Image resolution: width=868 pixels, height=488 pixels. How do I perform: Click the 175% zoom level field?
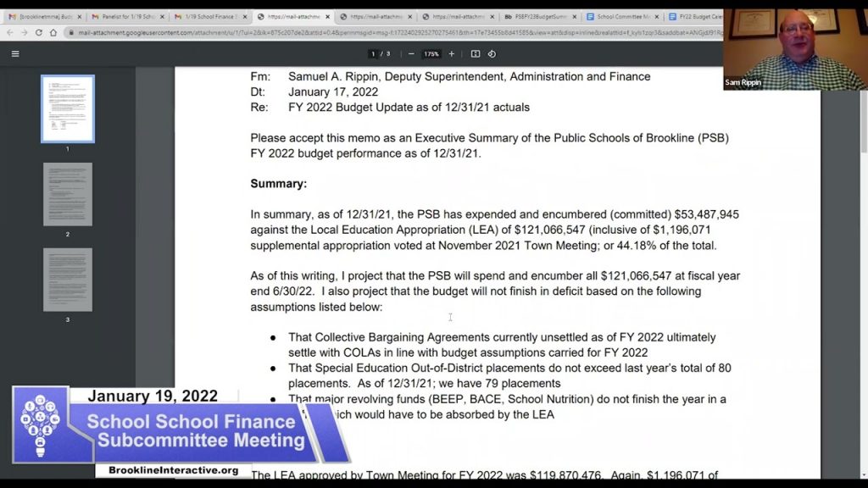coord(431,53)
